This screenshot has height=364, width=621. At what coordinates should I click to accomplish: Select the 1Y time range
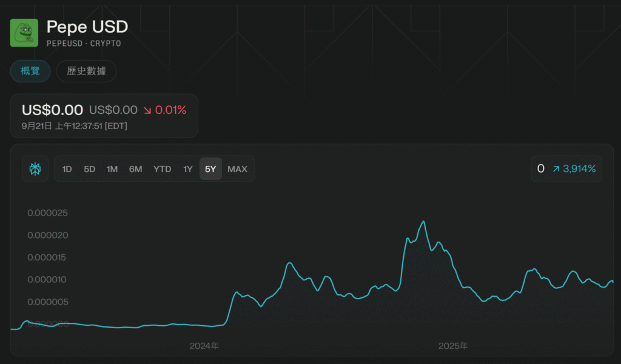coord(188,169)
